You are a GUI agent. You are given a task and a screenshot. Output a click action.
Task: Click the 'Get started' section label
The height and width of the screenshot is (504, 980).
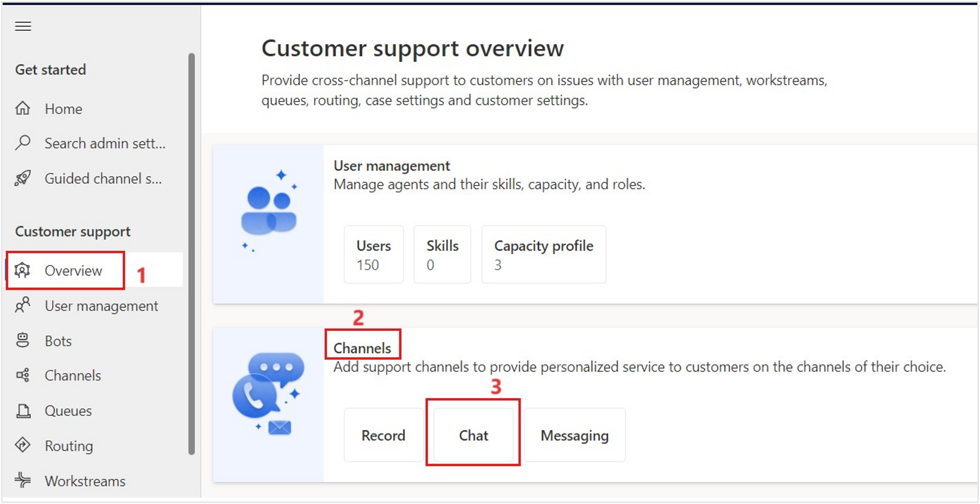pyautogui.click(x=51, y=69)
